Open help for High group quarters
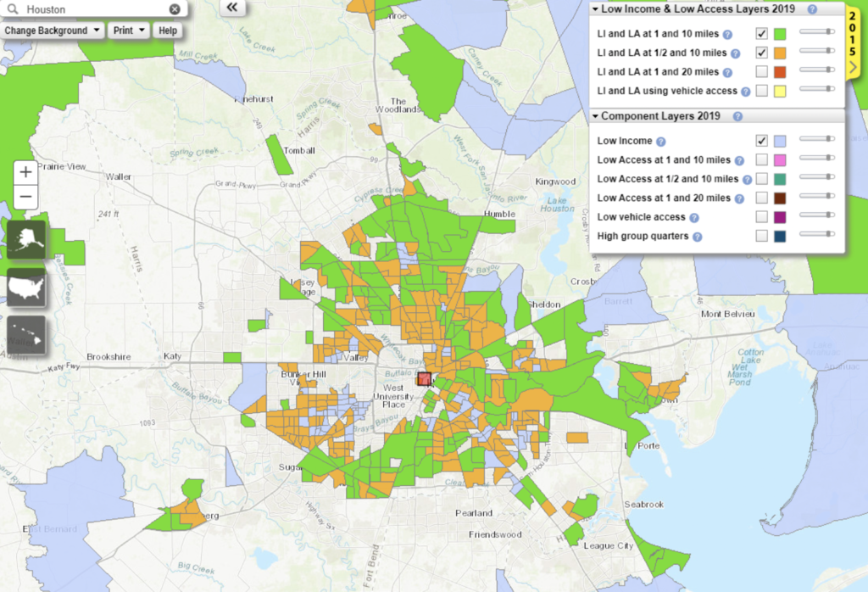The height and width of the screenshot is (592, 868). click(x=697, y=237)
